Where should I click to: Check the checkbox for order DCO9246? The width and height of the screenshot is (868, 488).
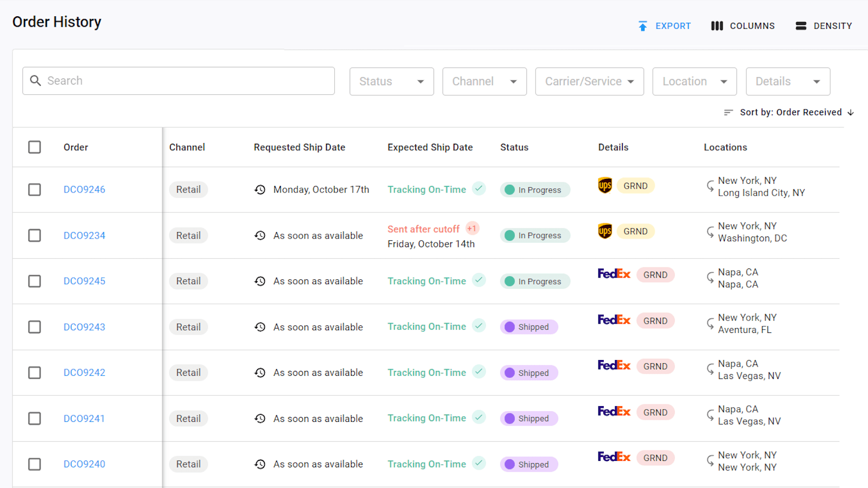[34, 190]
